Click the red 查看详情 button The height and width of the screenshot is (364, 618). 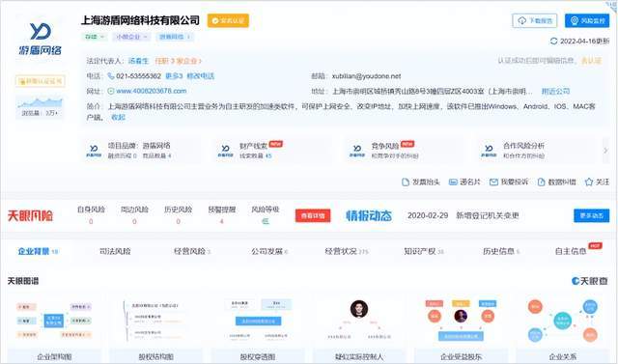313,215
